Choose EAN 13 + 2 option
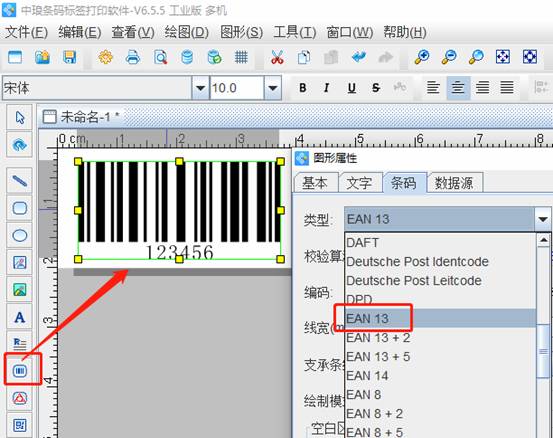Screen dimensions: 553x438 point(440,338)
